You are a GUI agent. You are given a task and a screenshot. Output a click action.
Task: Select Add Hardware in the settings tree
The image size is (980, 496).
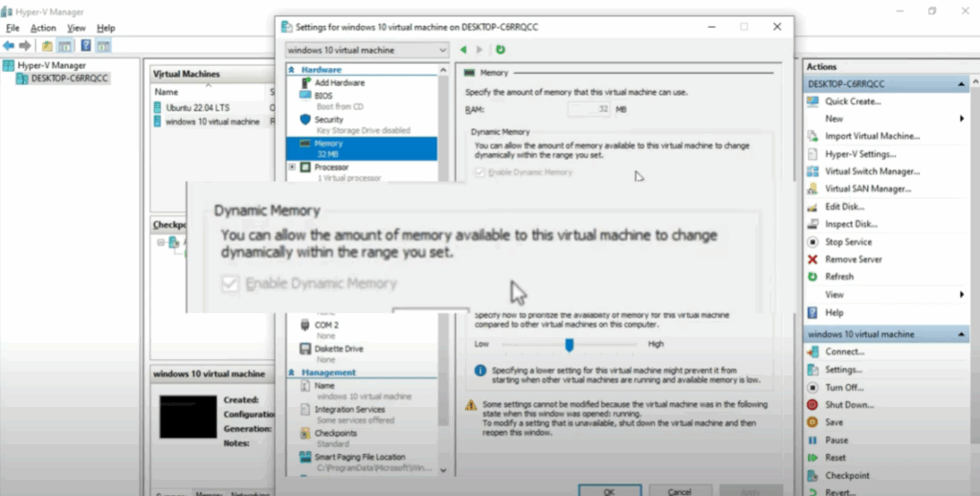[340, 82]
